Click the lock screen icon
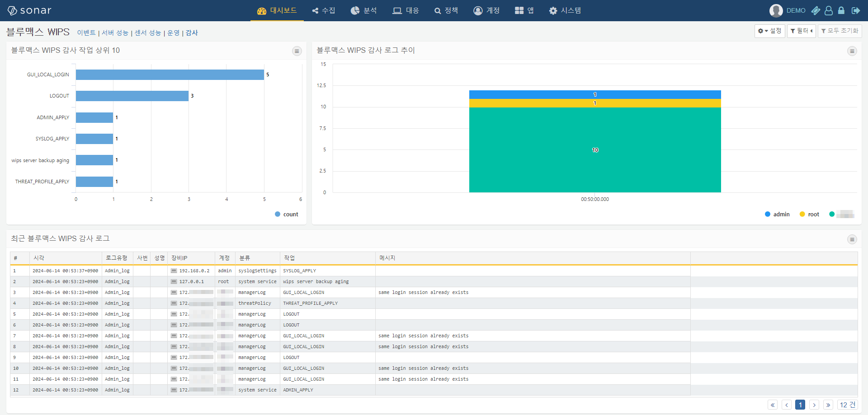 click(841, 10)
